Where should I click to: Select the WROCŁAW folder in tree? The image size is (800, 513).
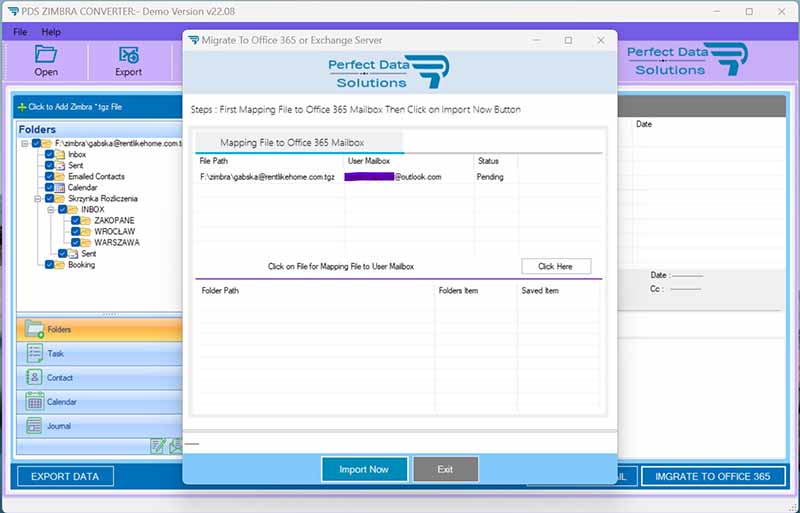click(115, 232)
